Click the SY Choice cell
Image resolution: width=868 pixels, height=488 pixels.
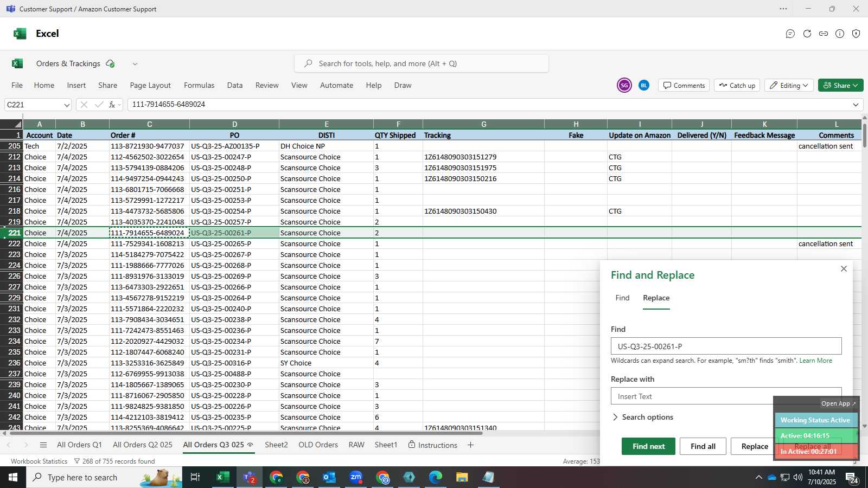click(326, 363)
